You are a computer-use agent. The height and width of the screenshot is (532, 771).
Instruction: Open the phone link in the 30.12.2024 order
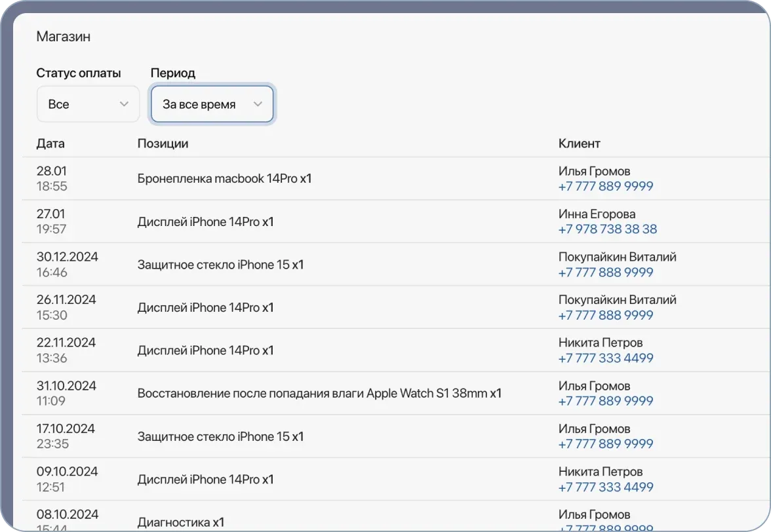[605, 273]
